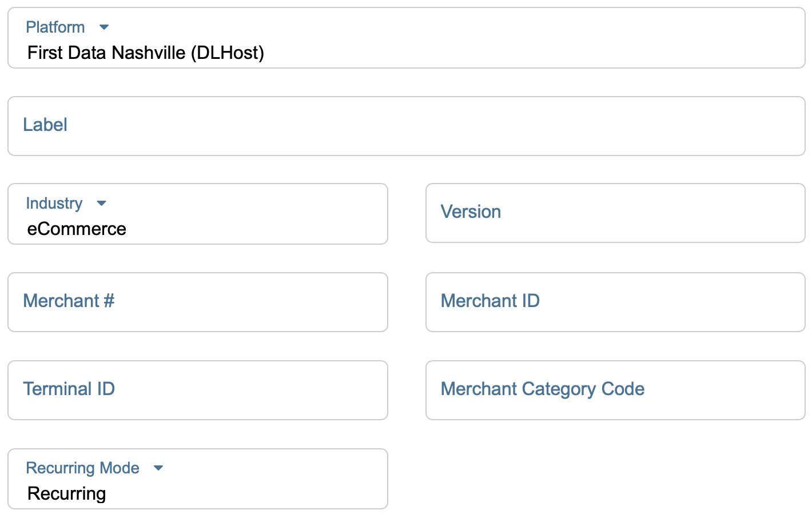Click the Terminal ID placeholder text
This screenshot has height=522, width=812.
click(69, 389)
